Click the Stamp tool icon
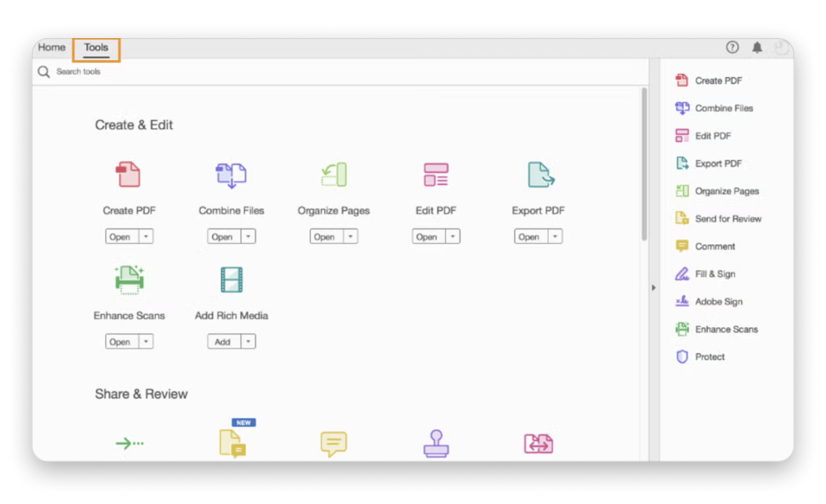 [436, 443]
